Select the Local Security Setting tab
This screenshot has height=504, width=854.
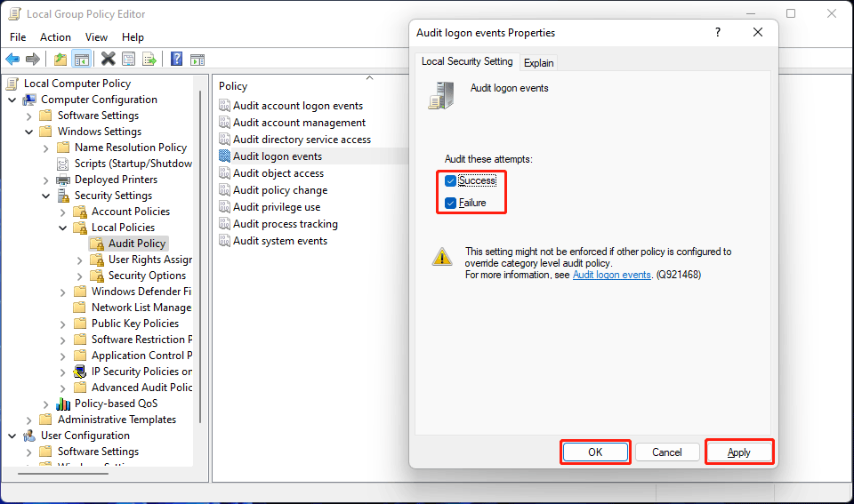[x=467, y=61]
